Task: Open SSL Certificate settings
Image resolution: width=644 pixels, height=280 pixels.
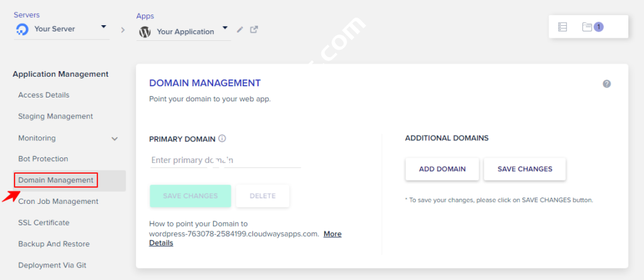Action: [x=44, y=223]
